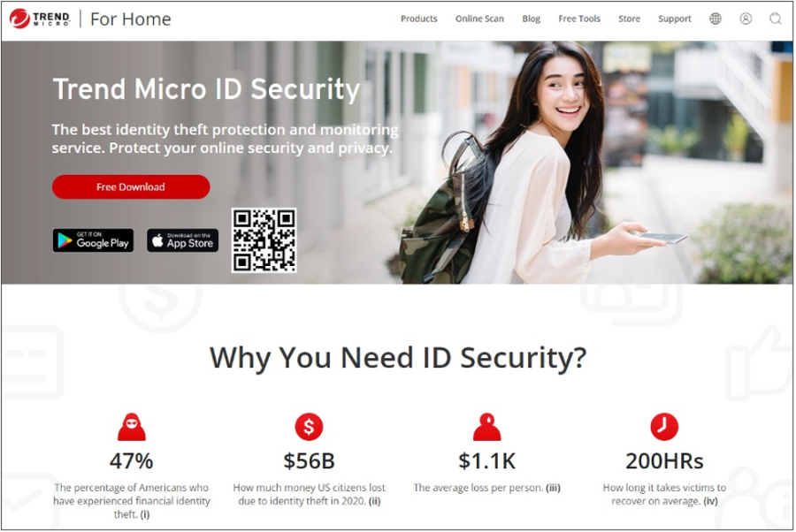Click the red Free Download button
This screenshot has height=532, width=796.
pos(131,186)
